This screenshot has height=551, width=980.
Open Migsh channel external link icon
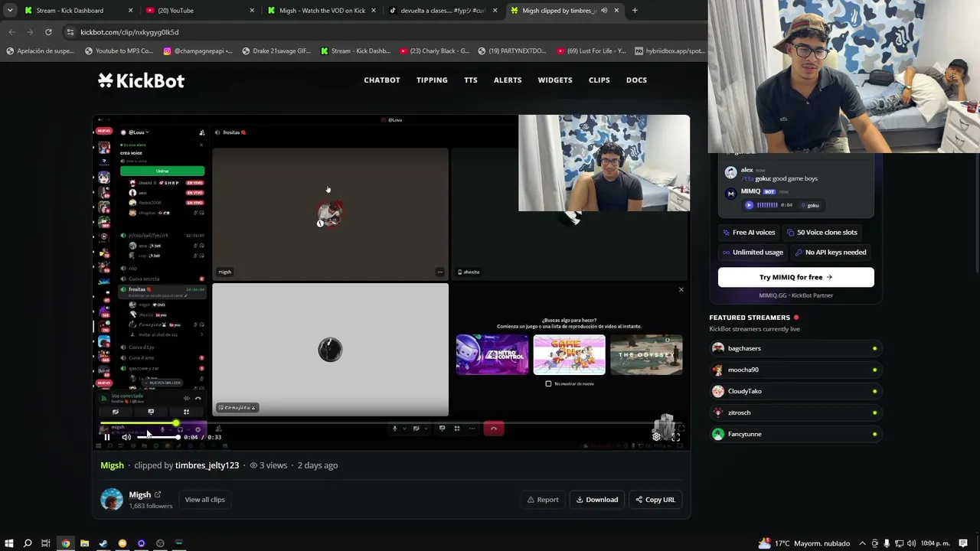[158, 494]
